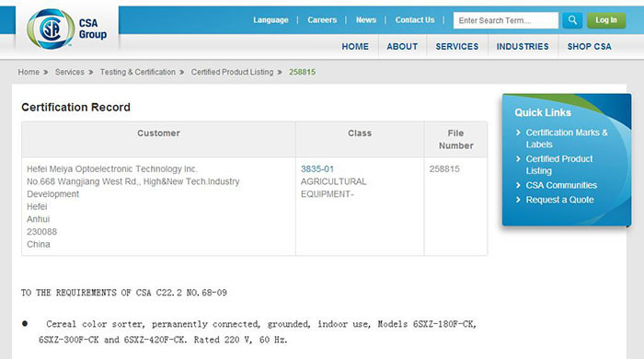
Task: Open the ABOUT navigation item
Action: (x=402, y=46)
